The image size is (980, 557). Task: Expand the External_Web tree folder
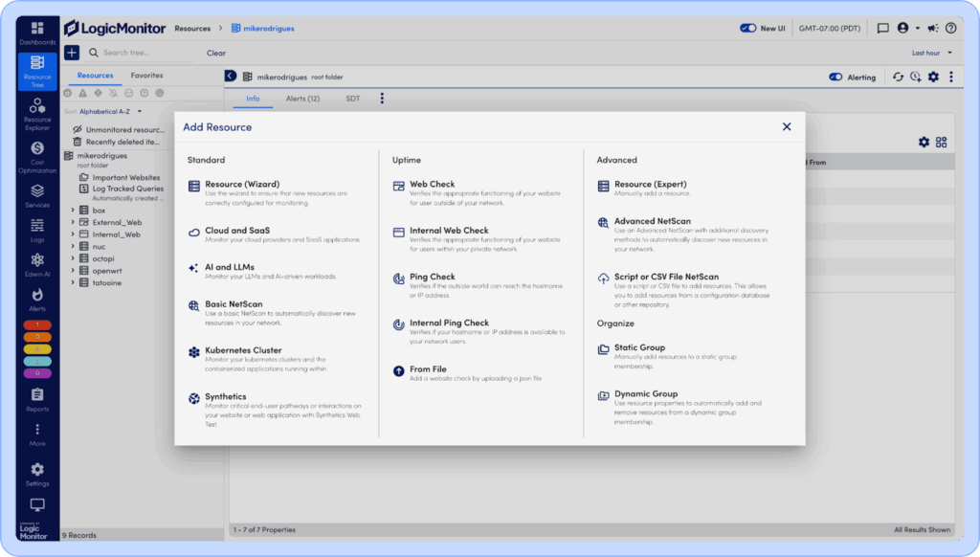pos(73,222)
